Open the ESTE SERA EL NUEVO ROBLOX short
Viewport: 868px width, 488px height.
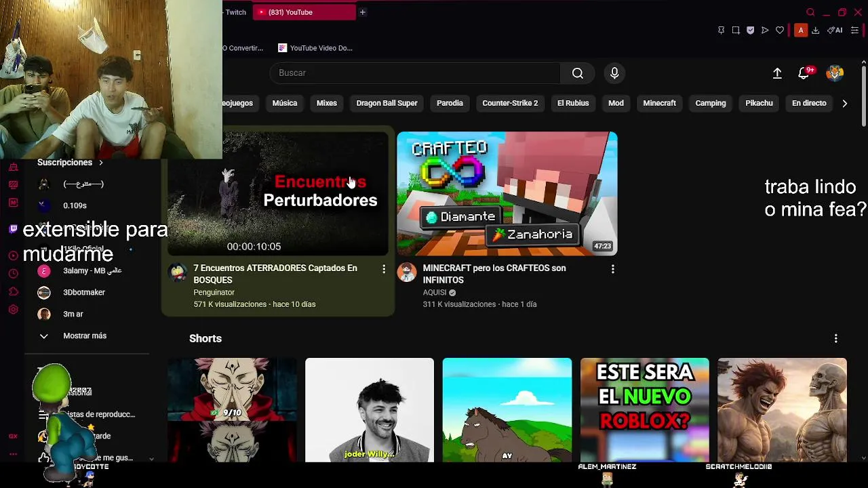click(645, 410)
